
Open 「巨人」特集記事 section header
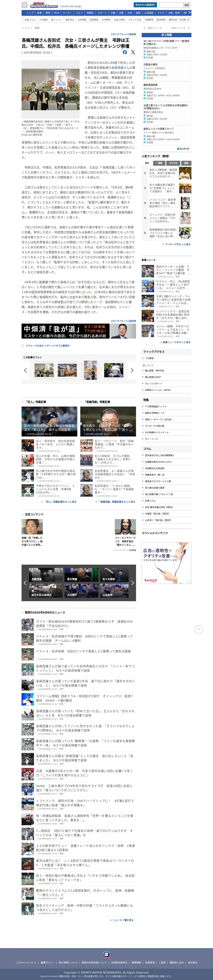[x=36, y=402]
